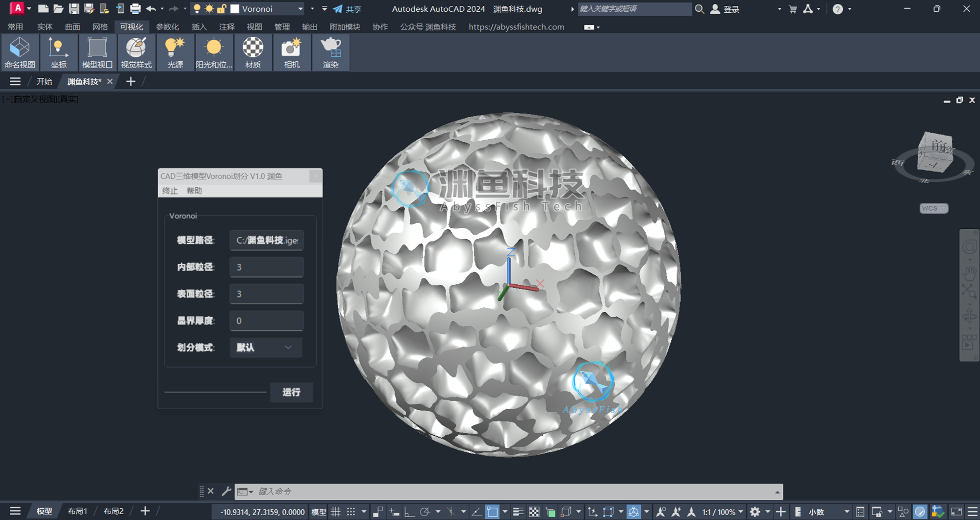Viewport: 980px width, 520px height.
Task: Toggle the drawing grid display
Action: [336, 512]
